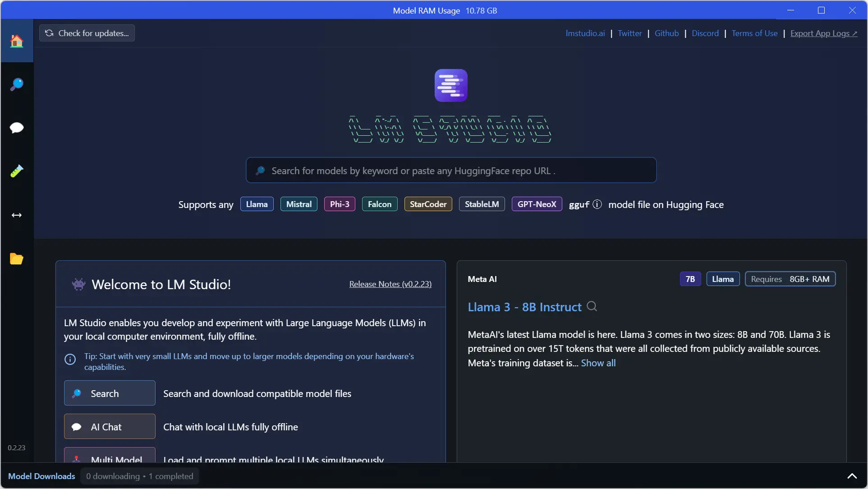Expand downloads panel with chevron arrow
The width and height of the screenshot is (868, 489).
click(x=852, y=476)
